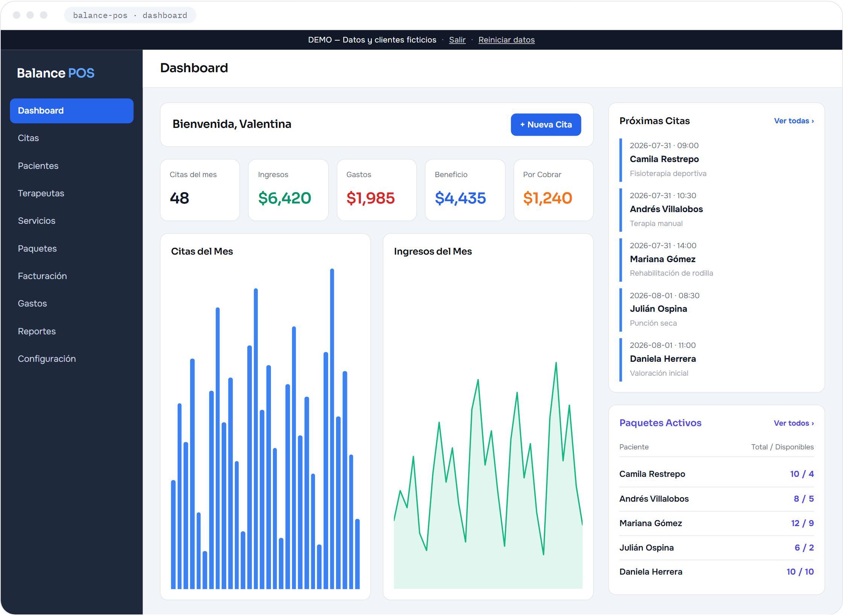Open Daniela Herrera's 11:00 appointment
Image resolution: width=843 pixels, height=616 pixels.
tap(716, 360)
